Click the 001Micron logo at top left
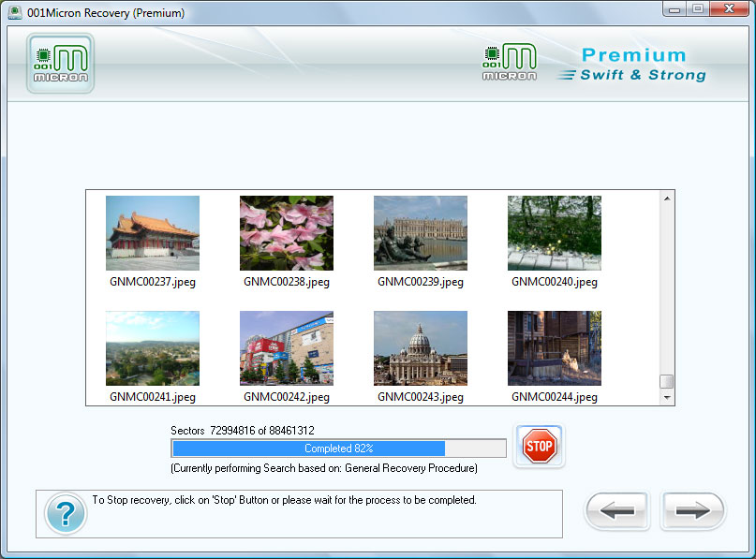 point(60,64)
